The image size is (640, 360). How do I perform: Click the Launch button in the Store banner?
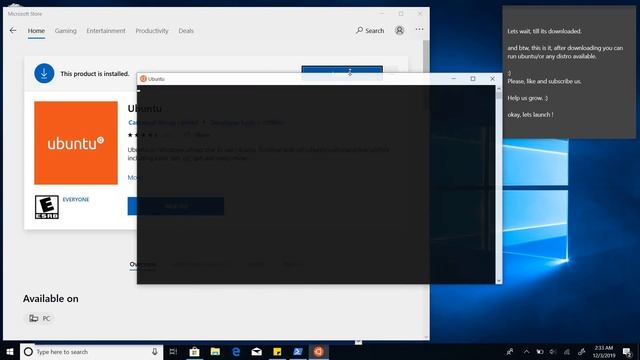(x=342, y=69)
